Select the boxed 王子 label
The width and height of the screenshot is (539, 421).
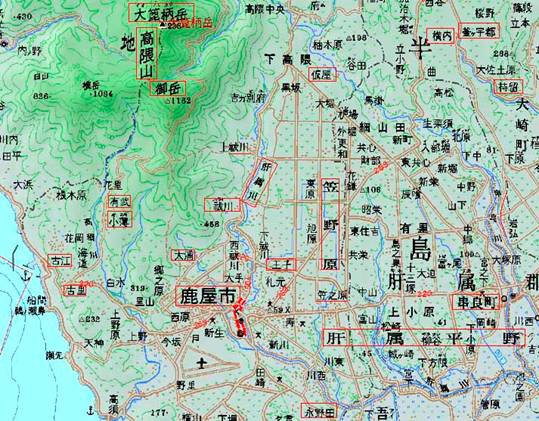(281, 264)
